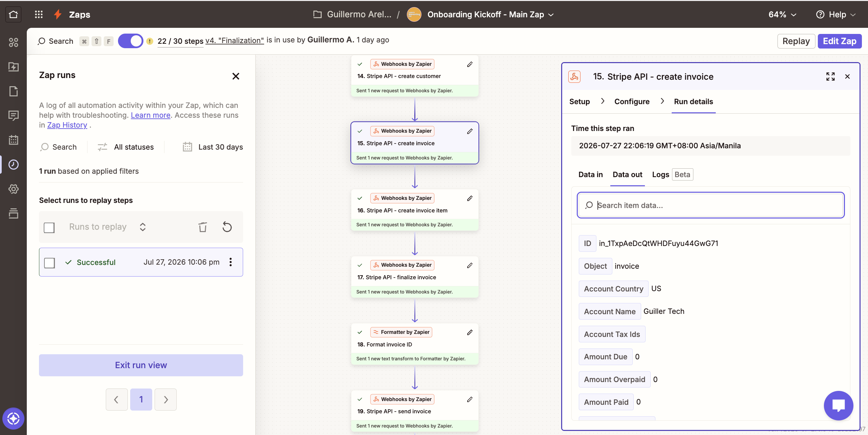Expand the Runs to replay sort selector

tap(143, 227)
